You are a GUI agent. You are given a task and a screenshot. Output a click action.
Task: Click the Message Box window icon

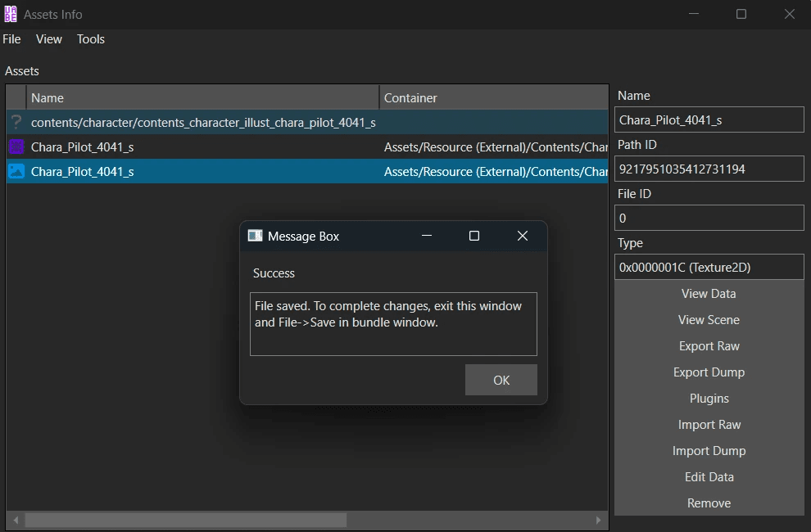point(255,236)
